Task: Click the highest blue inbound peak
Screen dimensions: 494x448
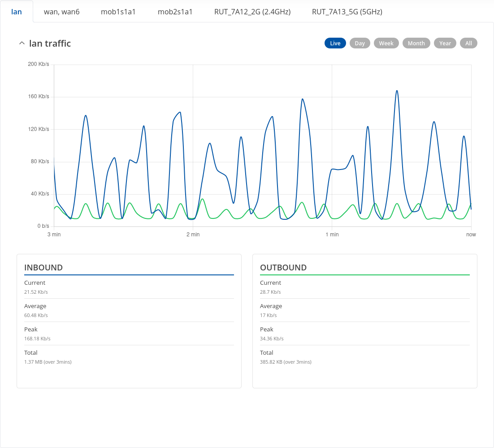Action: (x=397, y=91)
